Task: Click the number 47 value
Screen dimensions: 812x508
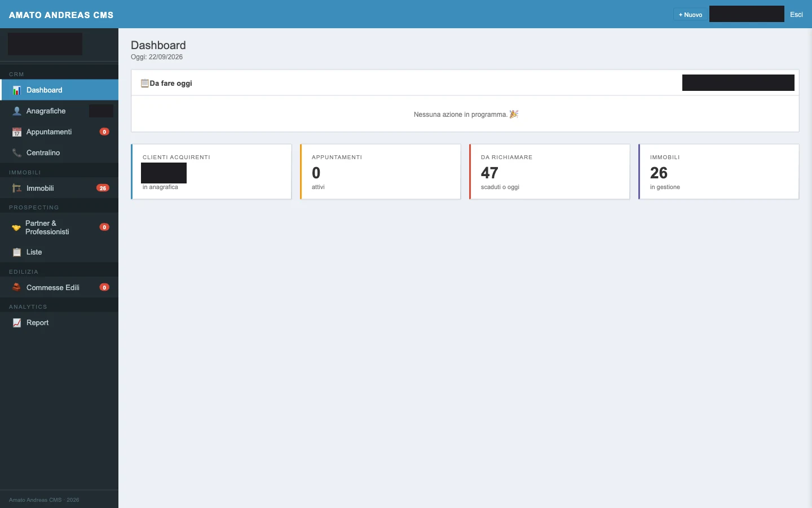Action: coord(489,173)
